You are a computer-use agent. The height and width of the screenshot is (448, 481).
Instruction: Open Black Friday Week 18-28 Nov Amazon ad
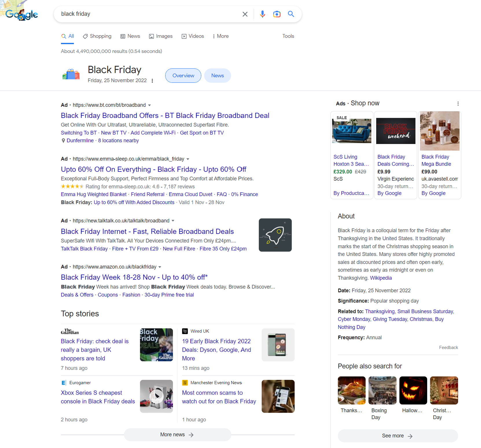pyautogui.click(x=134, y=277)
